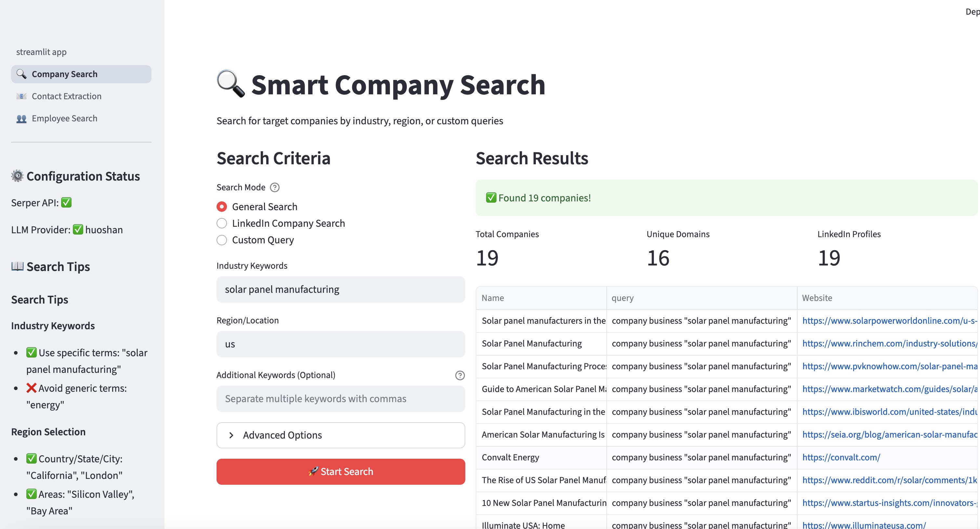Viewport: 980px width, 529px height.
Task: Click the gear icon beside Configuration Status
Action: coord(17,176)
